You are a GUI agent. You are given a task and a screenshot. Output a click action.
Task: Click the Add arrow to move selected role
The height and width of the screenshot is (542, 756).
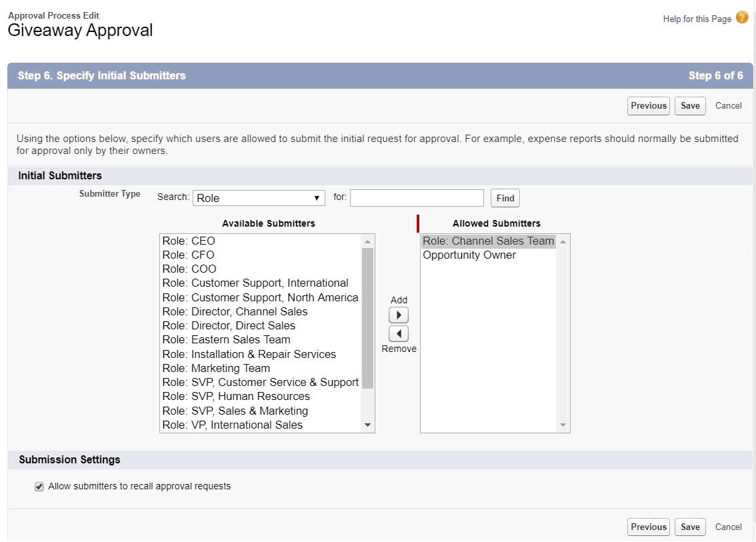(x=399, y=314)
